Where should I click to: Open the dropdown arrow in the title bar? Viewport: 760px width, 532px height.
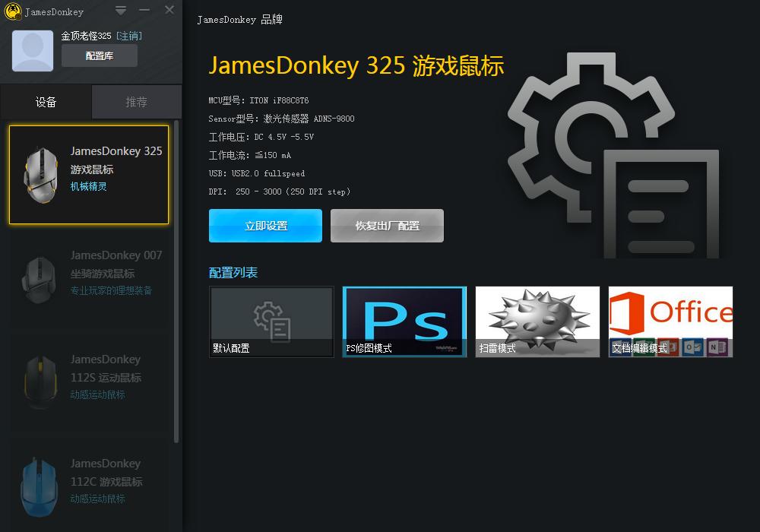(x=120, y=11)
